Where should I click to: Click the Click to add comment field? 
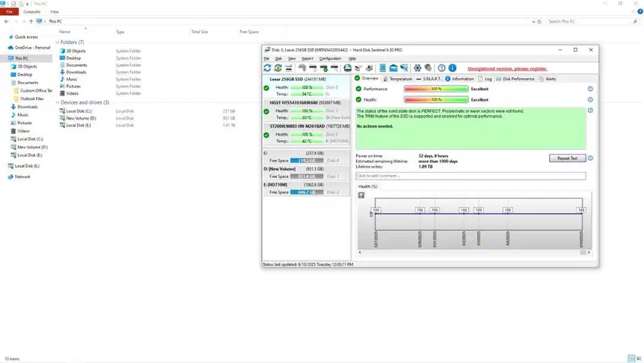point(470,176)
